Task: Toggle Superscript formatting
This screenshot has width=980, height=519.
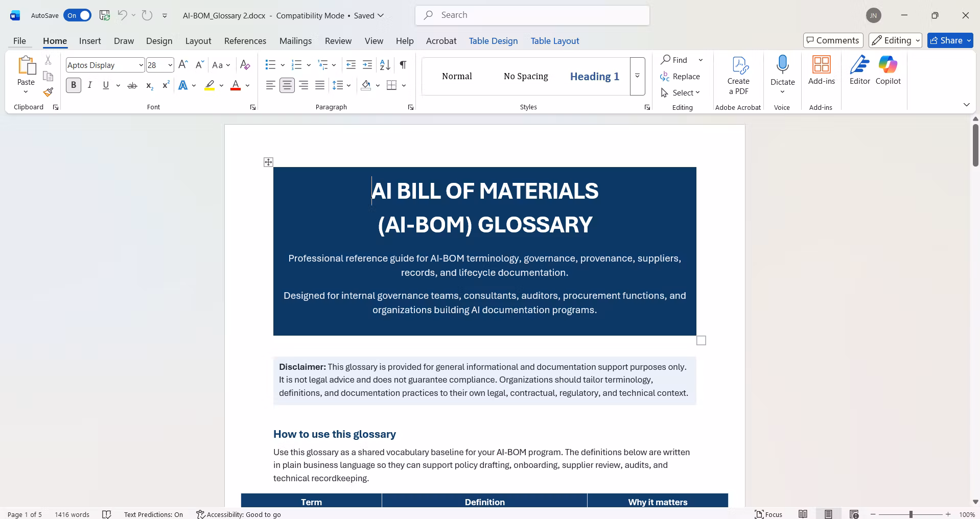Action: point(166,85)
